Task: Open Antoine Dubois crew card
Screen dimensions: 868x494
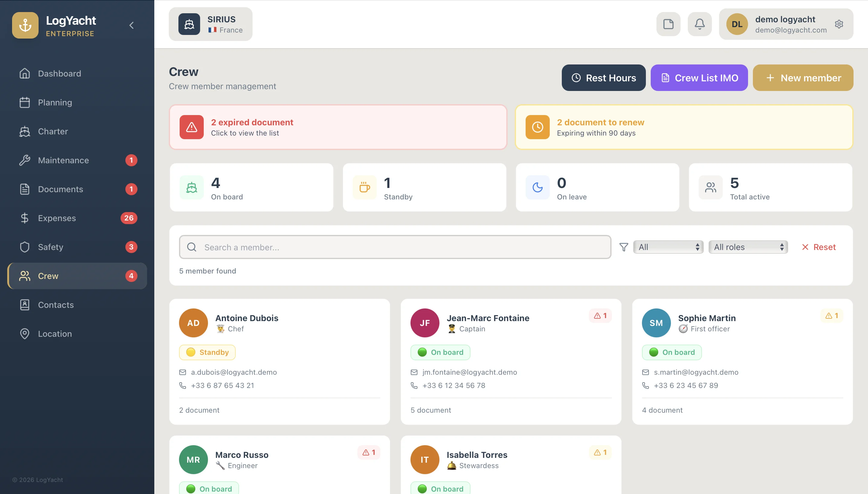Action: click(x=279, y=362)
